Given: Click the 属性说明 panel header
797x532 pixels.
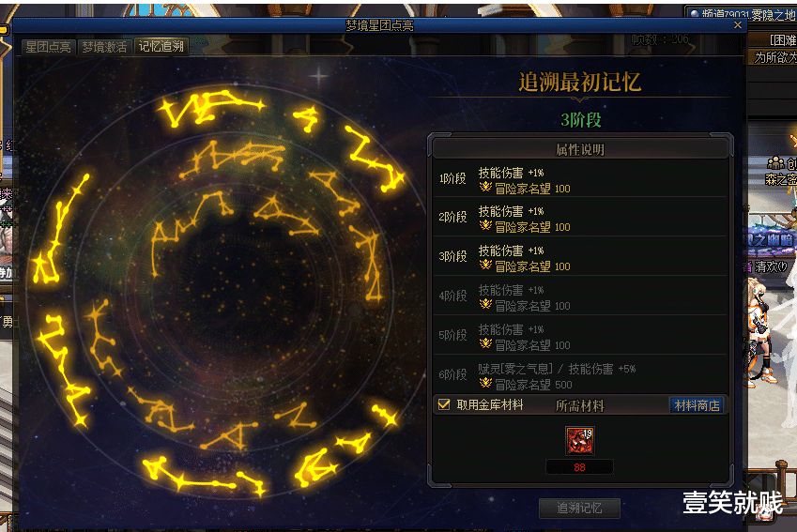Looking at the screenshot, I should [x=580, y=149].
